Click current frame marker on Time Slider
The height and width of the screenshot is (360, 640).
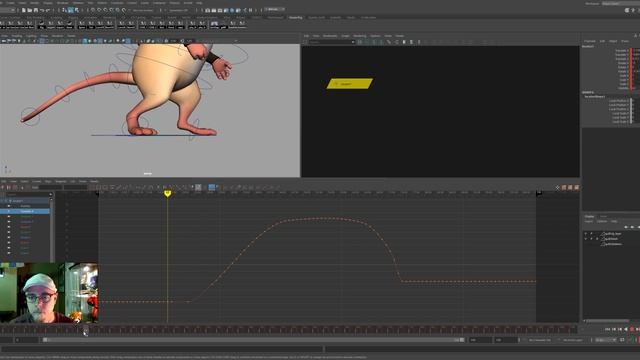point(85,329)
